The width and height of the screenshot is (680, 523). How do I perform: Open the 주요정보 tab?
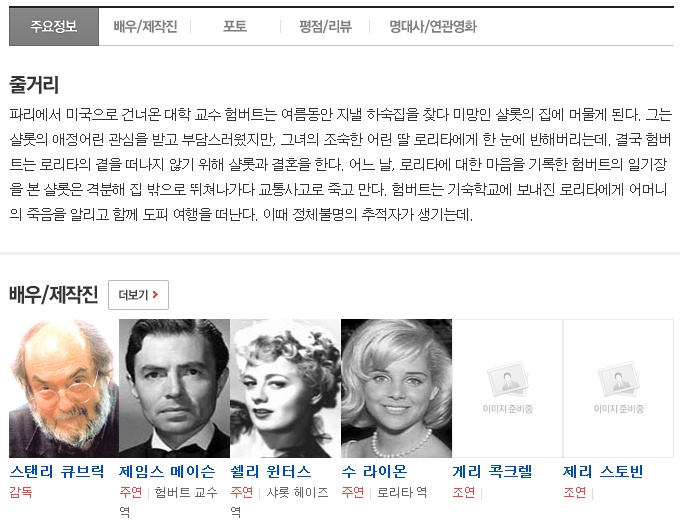coord(54,27)
